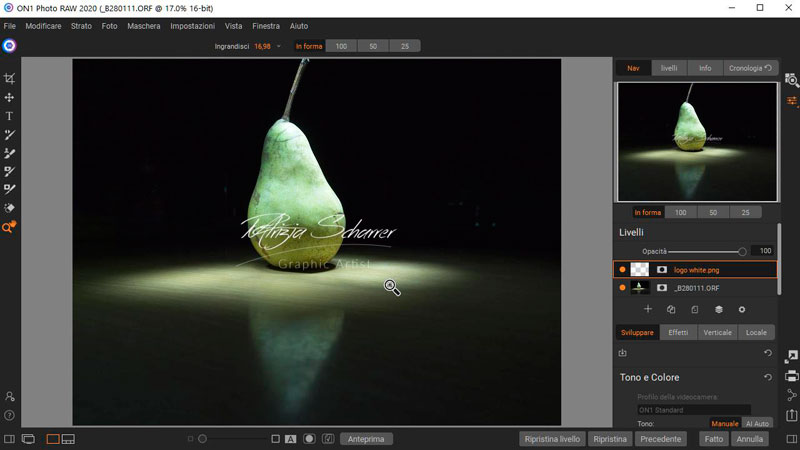This screenshot has width=800, height=450.
Task: Reset all develop settings with undo arrow
Action: [768, 353]
